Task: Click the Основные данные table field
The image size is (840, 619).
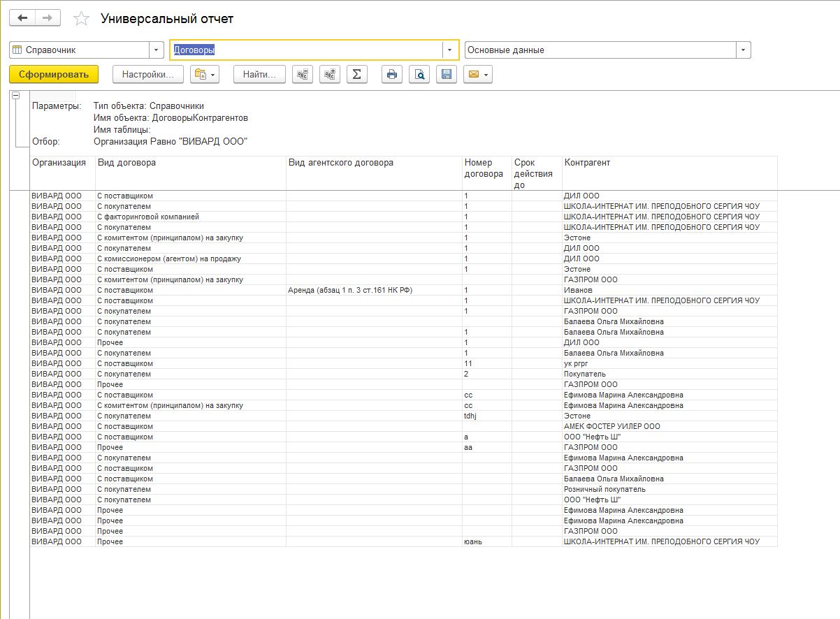Action: pos(600,50)
